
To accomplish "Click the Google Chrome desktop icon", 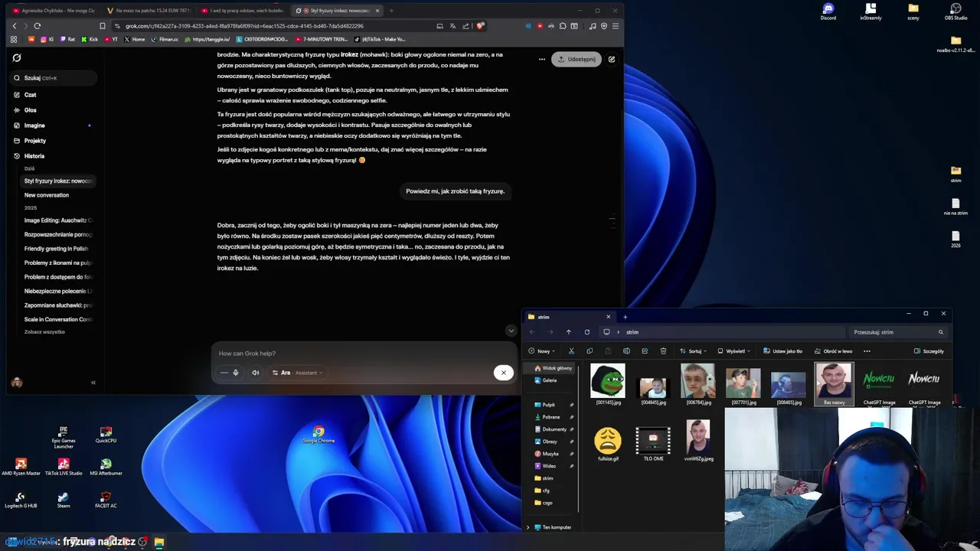I will pos(318,435).
